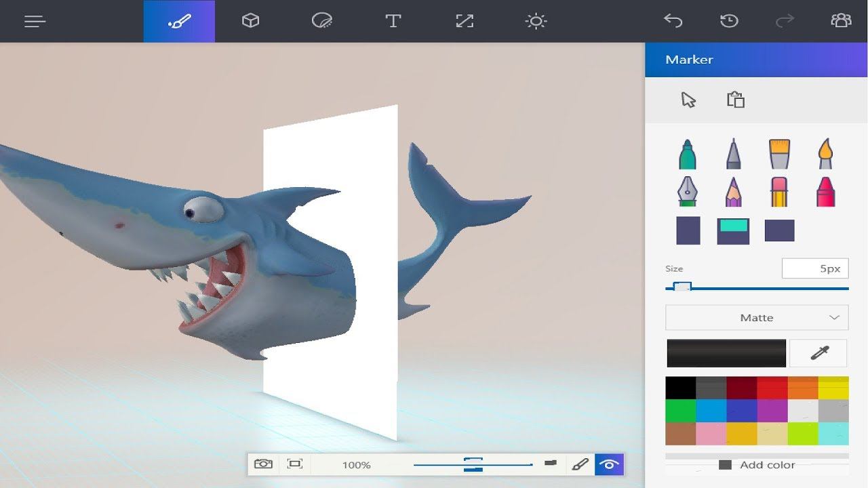Activate the eyedropper color picker
868x488 pixels.
point(818,353)
